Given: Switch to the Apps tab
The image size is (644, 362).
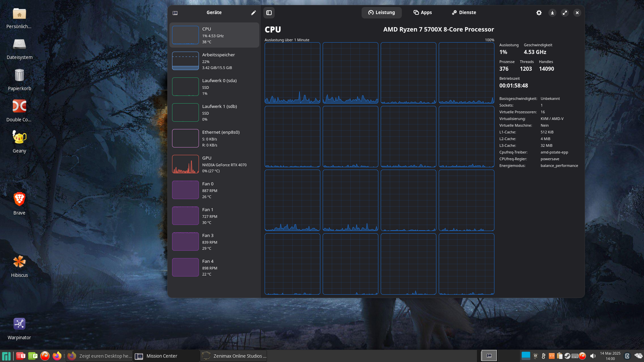Looking at the screenshot, I should pyautogui.click(x=422, y=12).
